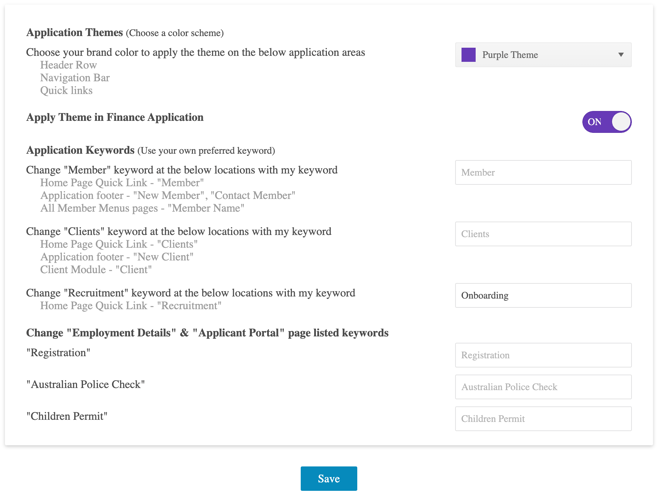Click the "All Member Menus pages" line
This screenshot has width=670, height=494.
click(142, 208)
